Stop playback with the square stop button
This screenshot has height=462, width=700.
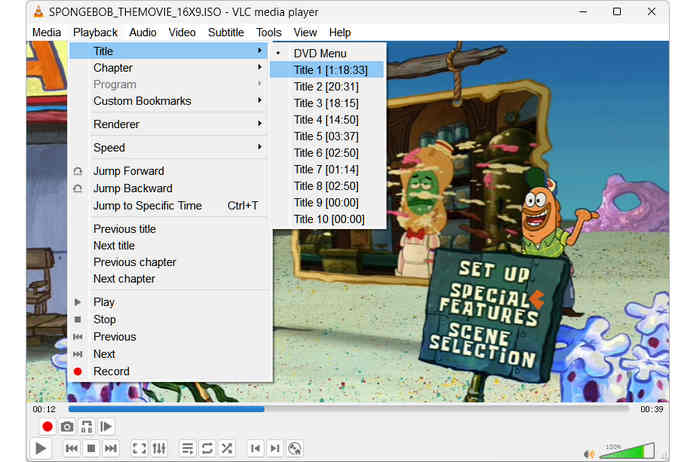pos(91,448)
